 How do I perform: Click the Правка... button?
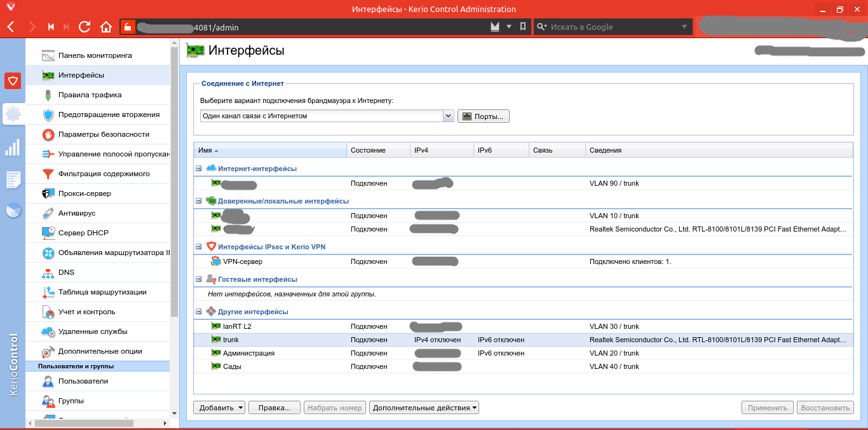pyautogui.click(x=274, y=408)
